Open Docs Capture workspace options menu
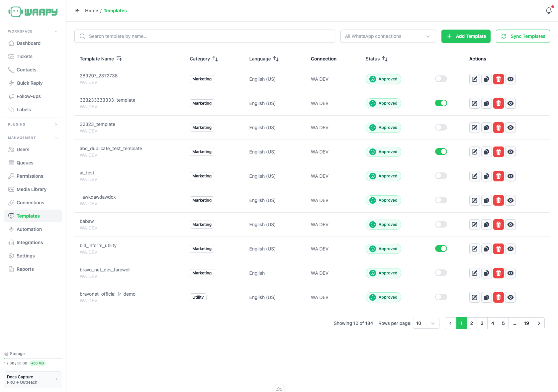558x392 pixels. point(56,380)
